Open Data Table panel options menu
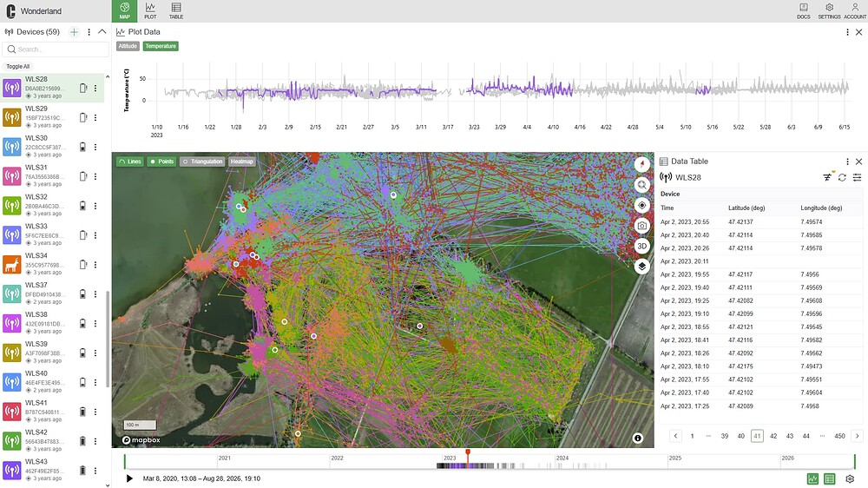 [x=847, y=162]
